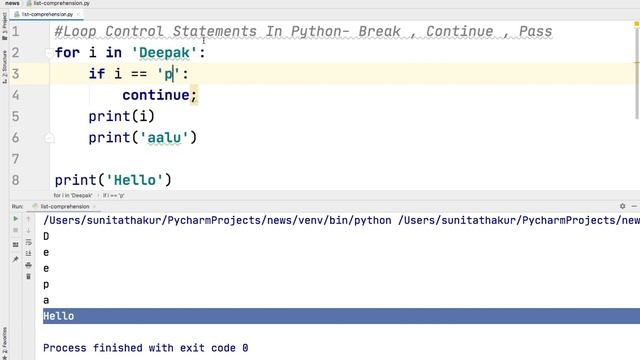This screenshot has width=640, height=360.
Task: Click yellow inspection indicator at top right
Action: [636, 24]
